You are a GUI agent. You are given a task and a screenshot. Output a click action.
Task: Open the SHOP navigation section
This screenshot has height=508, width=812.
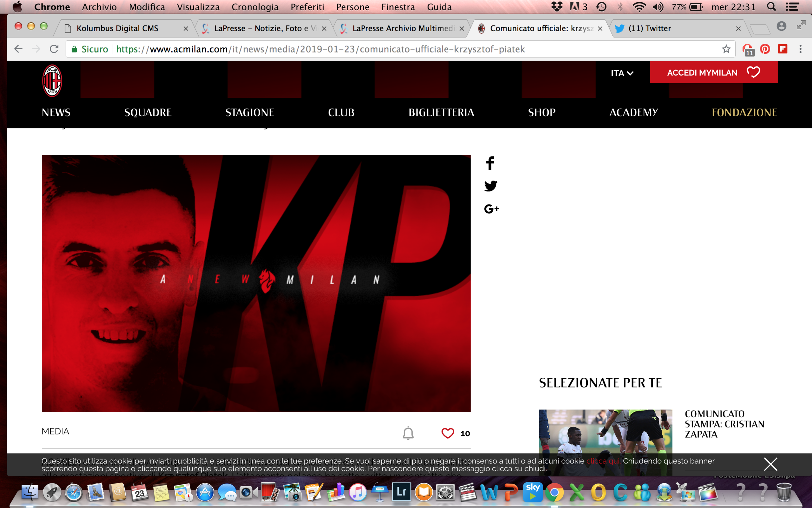coord(542,112)
